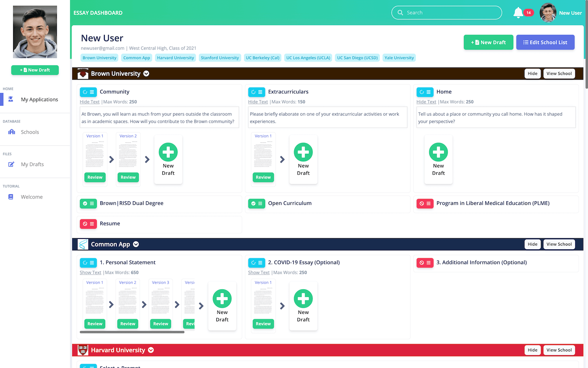
Task: Toggle status button for Open Curriculum
Action: [x=256, y=204]
